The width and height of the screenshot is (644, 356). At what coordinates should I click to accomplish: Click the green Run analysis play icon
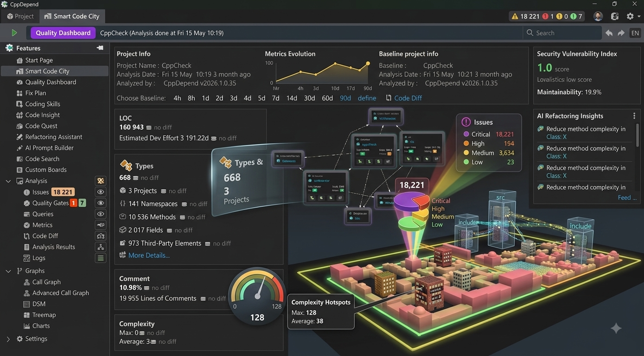point(14,33)
